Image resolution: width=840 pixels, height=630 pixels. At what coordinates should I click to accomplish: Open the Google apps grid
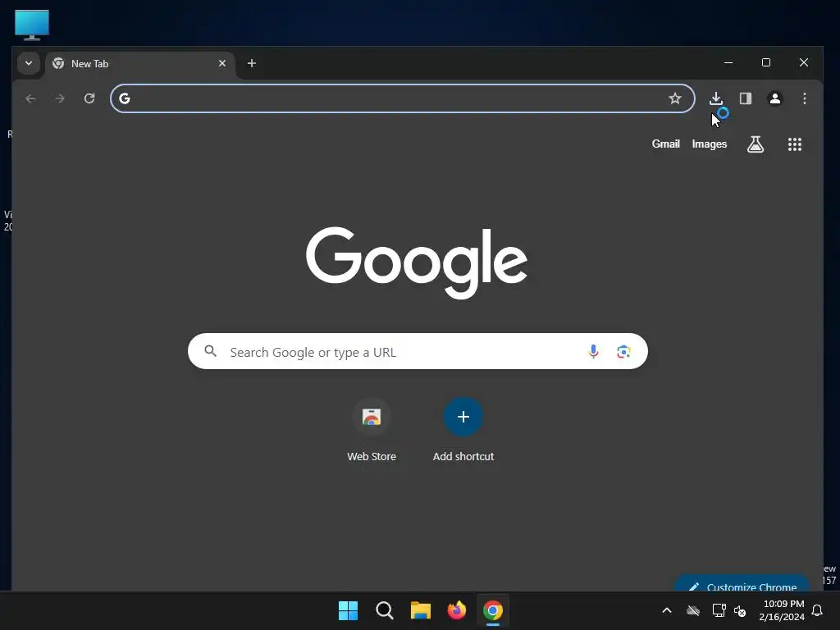click(794, 144)
